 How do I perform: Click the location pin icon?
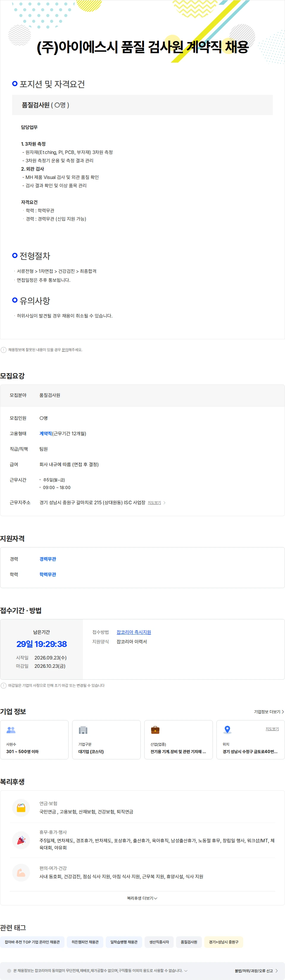point(227,730)
